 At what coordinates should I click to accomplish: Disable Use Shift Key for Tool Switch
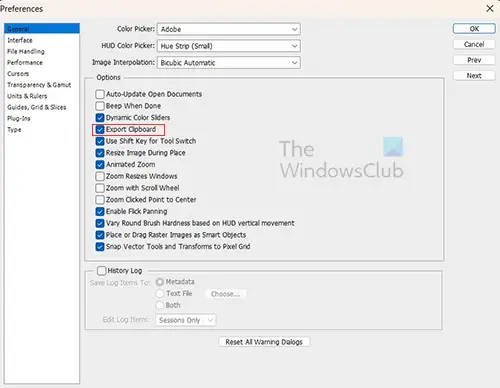point(100,141)
